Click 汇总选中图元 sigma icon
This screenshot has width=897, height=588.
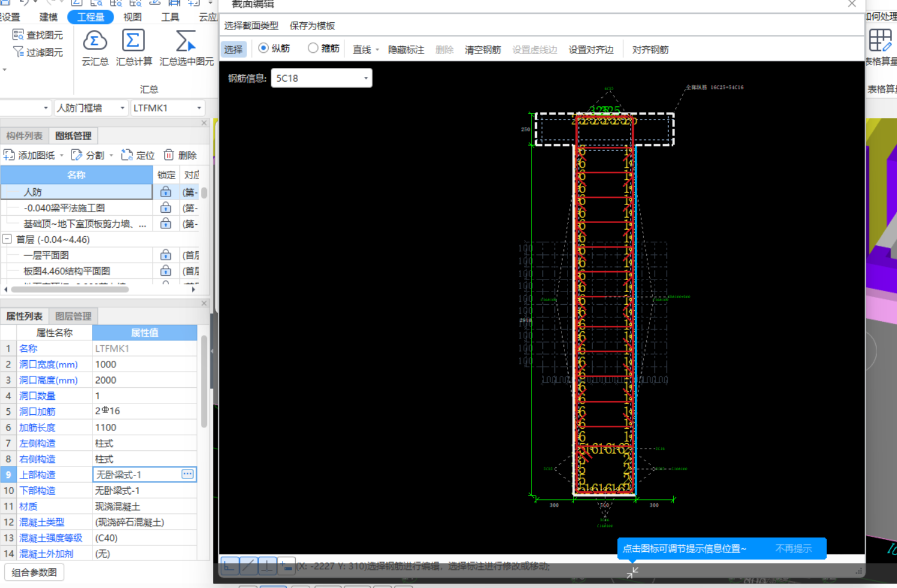[186, 41]
